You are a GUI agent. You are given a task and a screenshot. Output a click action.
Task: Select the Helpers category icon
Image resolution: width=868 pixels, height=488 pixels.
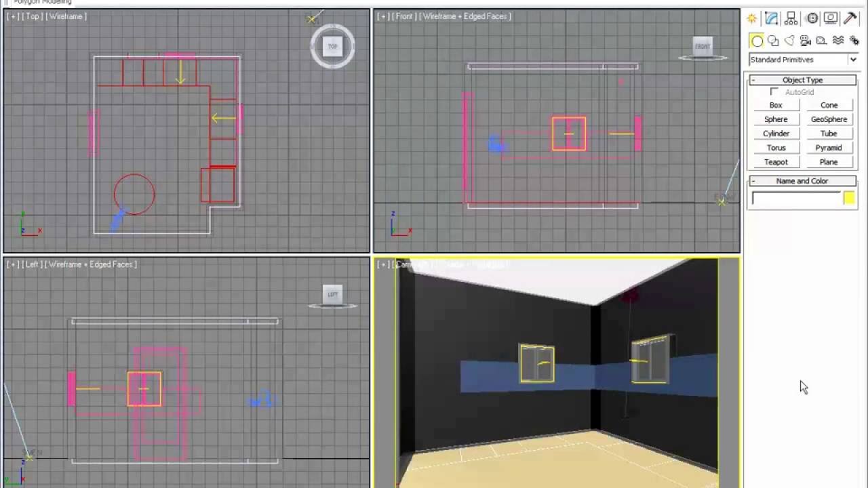[x=821, y=41]
